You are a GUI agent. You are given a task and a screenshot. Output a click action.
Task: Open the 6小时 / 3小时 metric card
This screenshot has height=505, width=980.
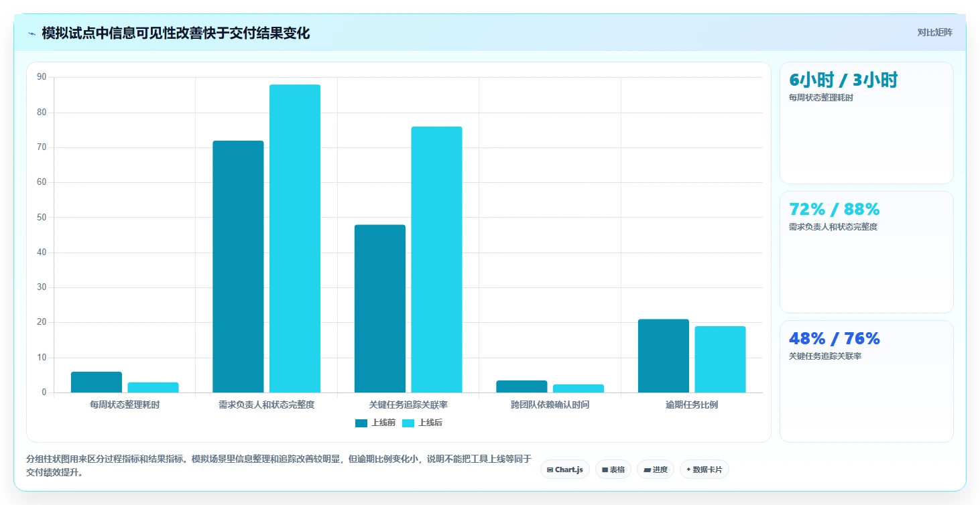tap(867, 123)
